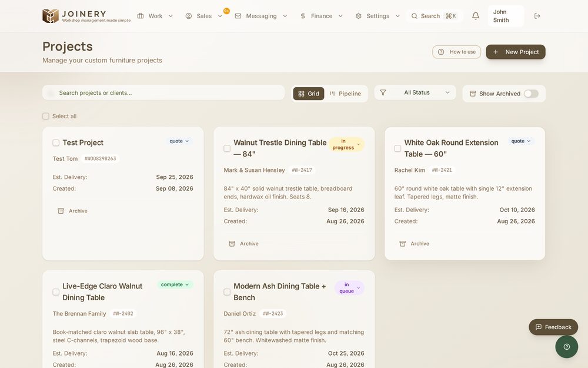Open the All Status filter dropdown
The image size is (588, 368).
click(415, 92)
